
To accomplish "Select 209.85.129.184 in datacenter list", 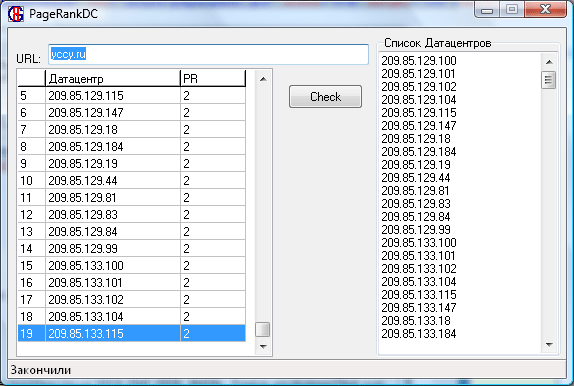I will (x=419, y=152).
